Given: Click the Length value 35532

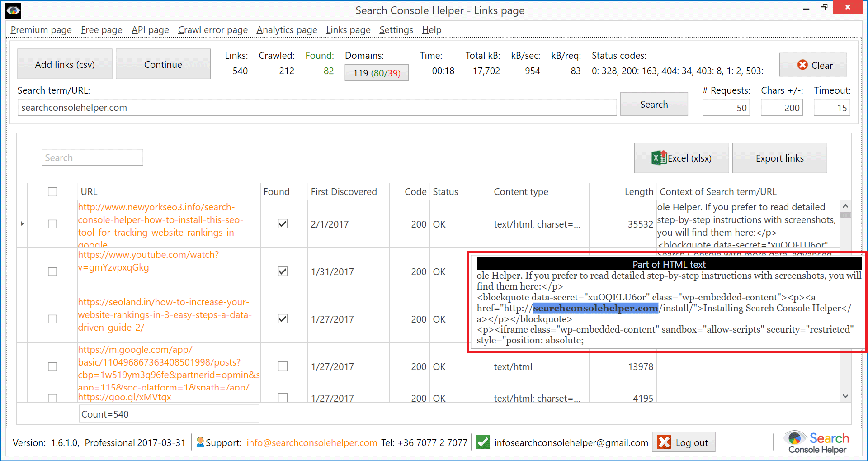Looking at the screenshot, I should tap(640, 224).
